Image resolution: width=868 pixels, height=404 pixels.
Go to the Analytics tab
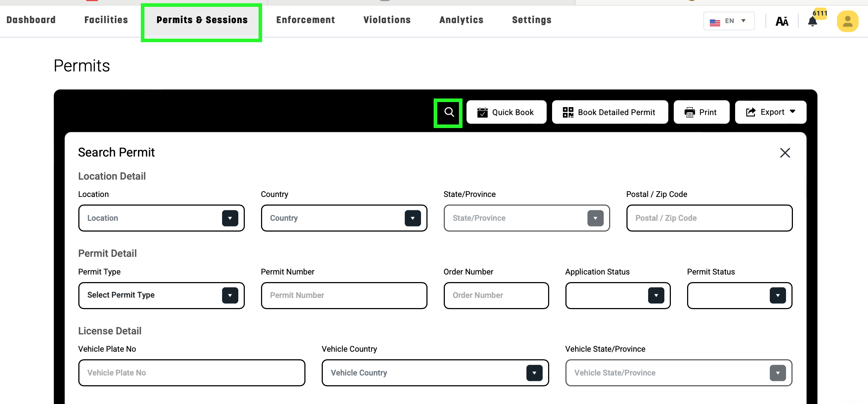461,20
